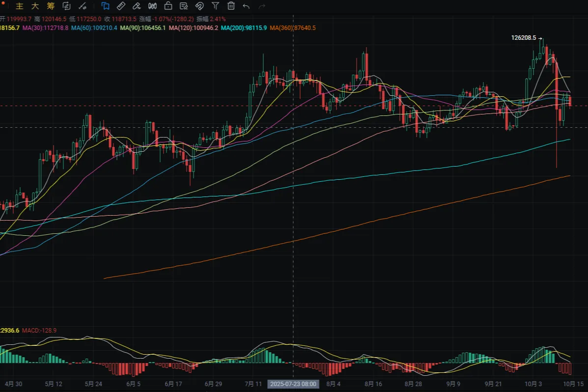Open the note edit icon

184,6
